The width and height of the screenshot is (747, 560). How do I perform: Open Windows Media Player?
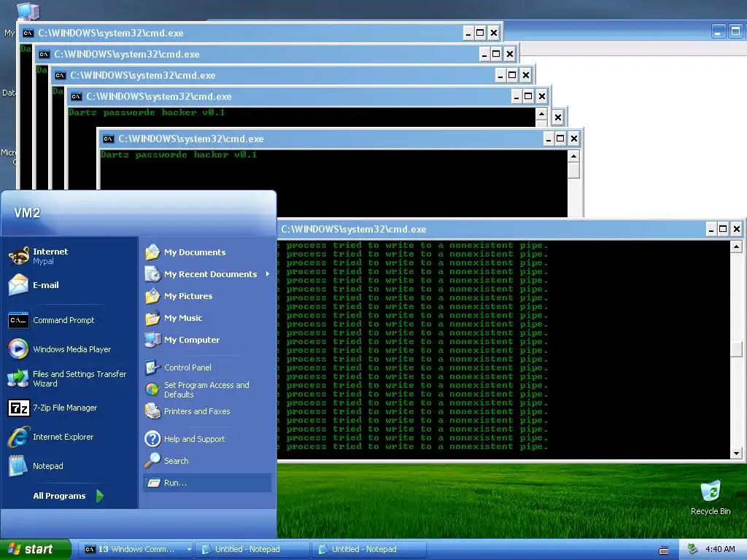pos(69,349)
